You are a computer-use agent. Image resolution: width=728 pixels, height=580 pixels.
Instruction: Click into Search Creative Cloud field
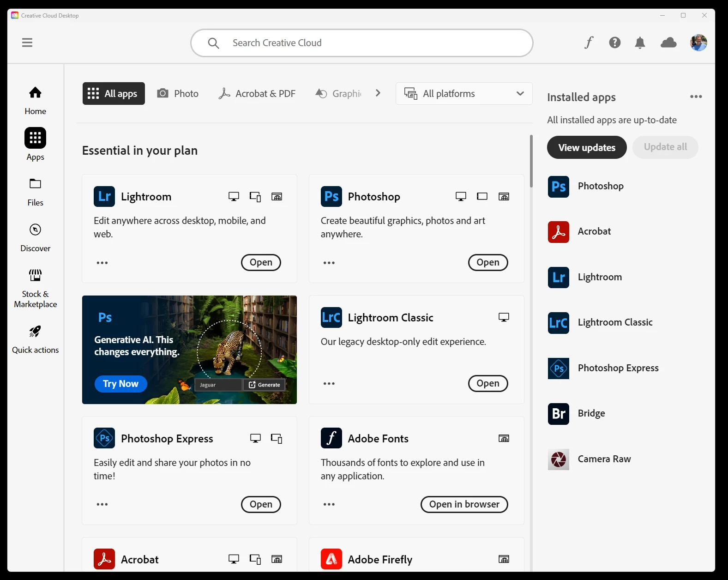coord(362,43)
